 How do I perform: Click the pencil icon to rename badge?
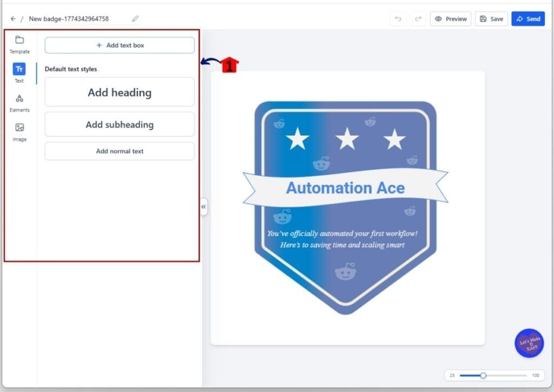pyautogui.click(x=135, y=19)
